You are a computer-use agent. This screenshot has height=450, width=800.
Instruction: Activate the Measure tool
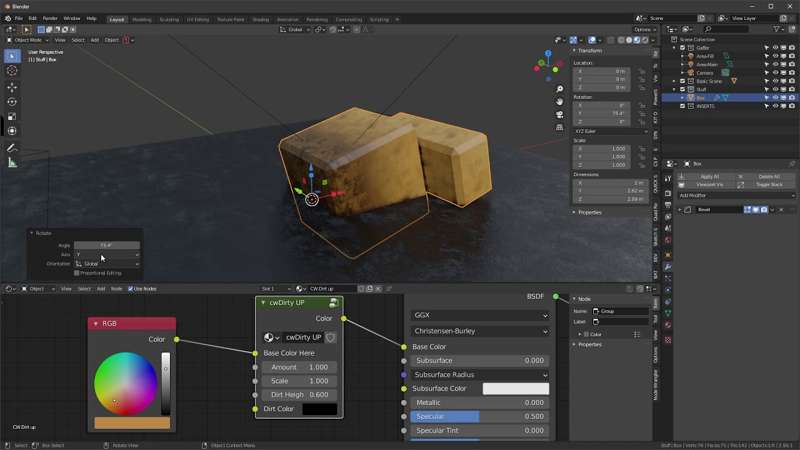point(12,163)
